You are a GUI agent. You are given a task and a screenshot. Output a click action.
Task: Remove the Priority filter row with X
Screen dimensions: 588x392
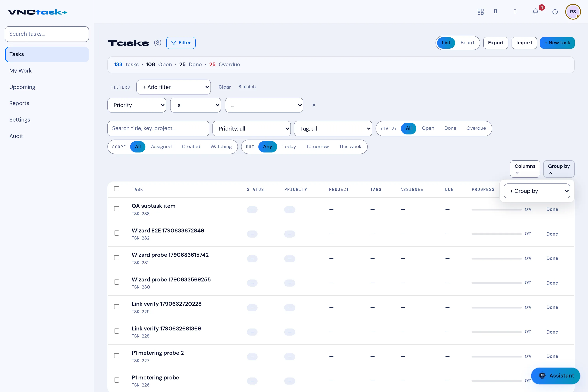tap(314, 105)
